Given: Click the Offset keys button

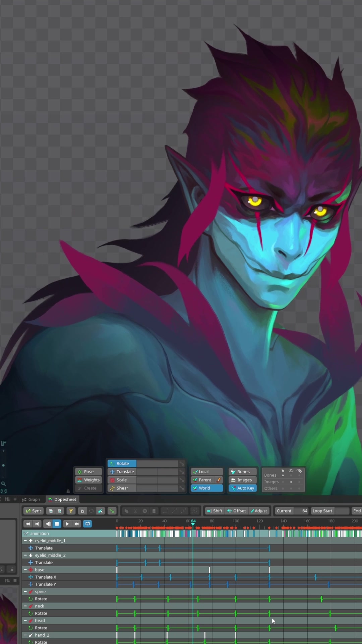Looking at the screenshot, I should (237, 511).
